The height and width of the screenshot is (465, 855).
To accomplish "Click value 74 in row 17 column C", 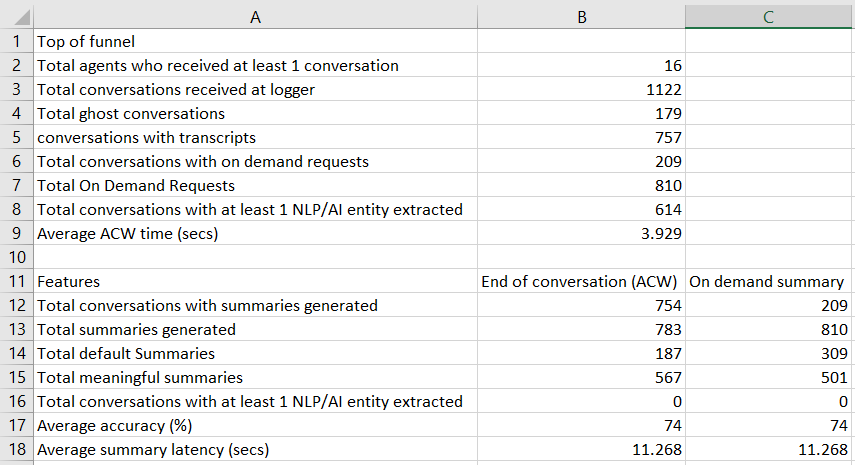I will point(768,425).
